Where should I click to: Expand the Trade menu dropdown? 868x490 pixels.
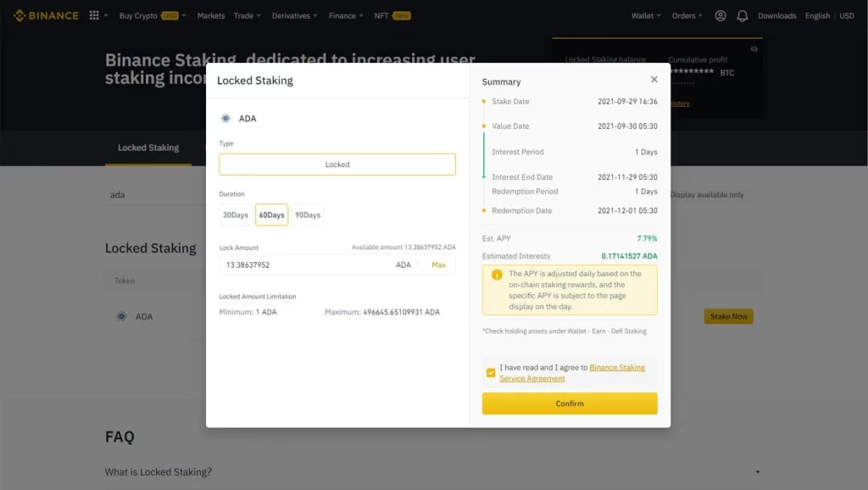[247, 15]
